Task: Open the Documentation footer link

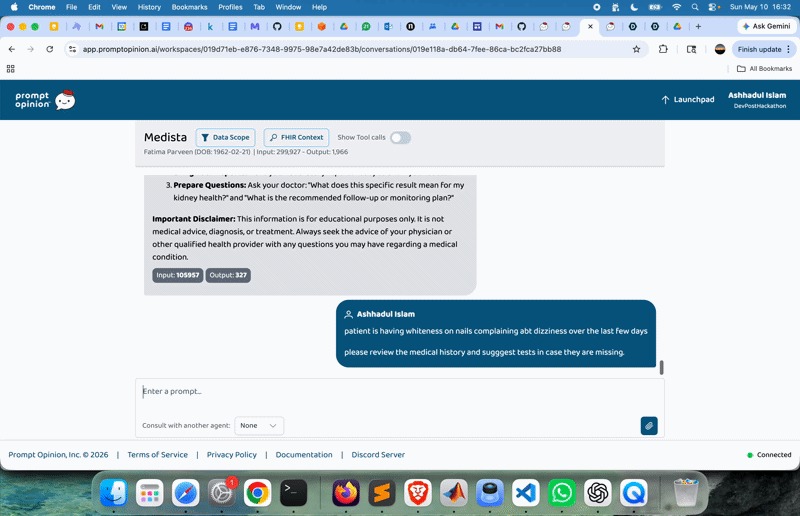Action: click(304, 455)
